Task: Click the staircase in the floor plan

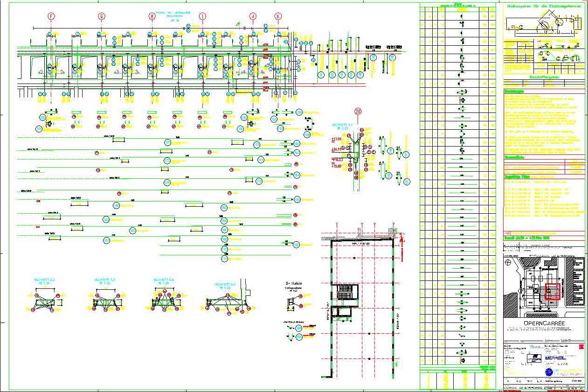Action: pos(344,294)
